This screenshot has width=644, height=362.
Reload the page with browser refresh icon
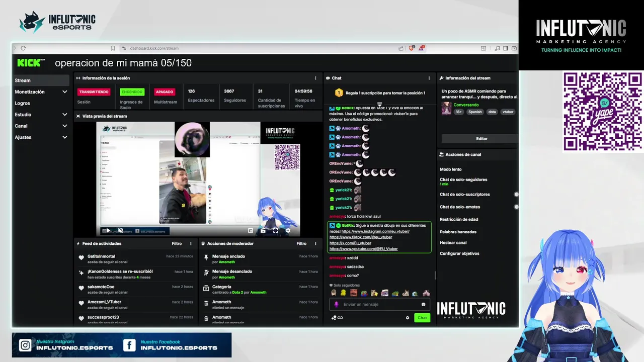pos(23,48)
